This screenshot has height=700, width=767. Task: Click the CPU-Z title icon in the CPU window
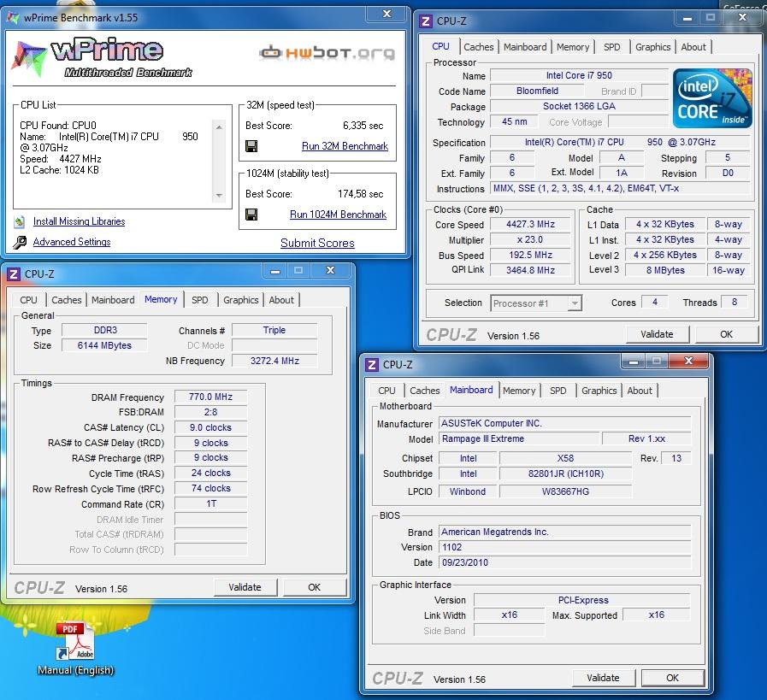tap(426, 21)
